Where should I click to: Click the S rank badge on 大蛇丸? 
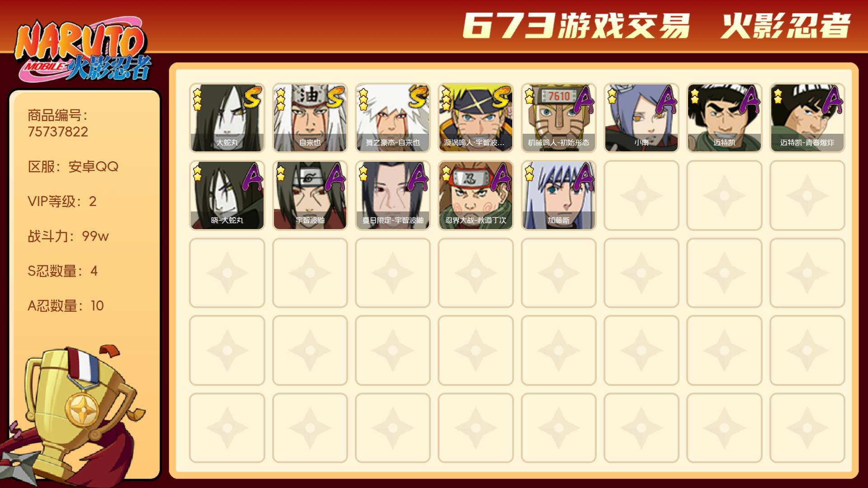252,98
